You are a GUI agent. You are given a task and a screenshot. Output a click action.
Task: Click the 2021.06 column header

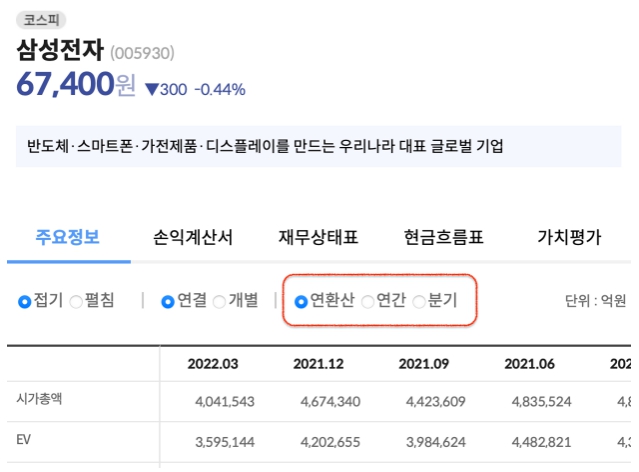pos(530,364)
